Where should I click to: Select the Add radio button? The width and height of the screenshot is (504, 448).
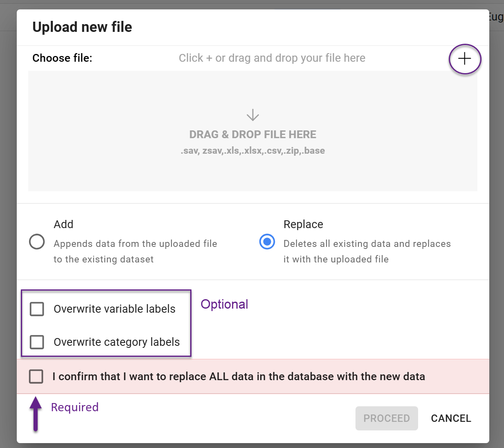37,242
